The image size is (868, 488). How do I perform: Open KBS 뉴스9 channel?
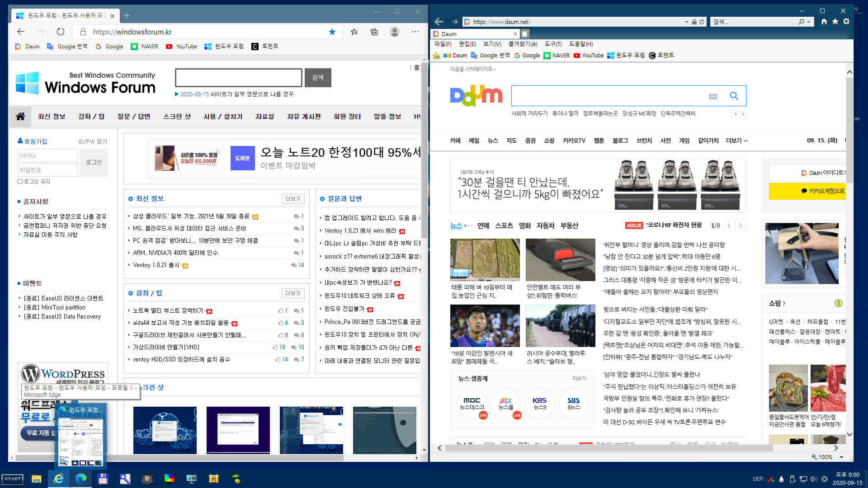pos(539,404)
